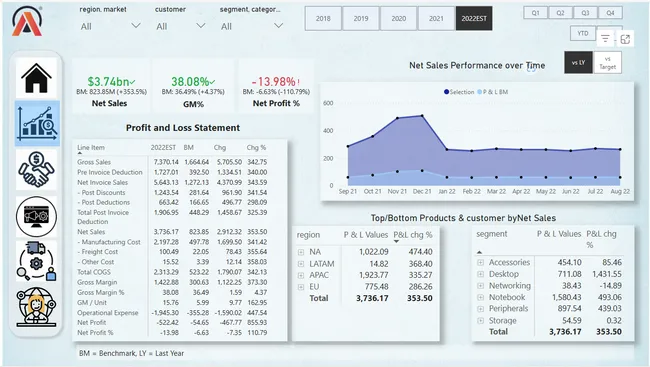Image resolution: width=650 pixels, height=367 pixels.
Task: Expand the APAC region row
Action: click(301, 275)
